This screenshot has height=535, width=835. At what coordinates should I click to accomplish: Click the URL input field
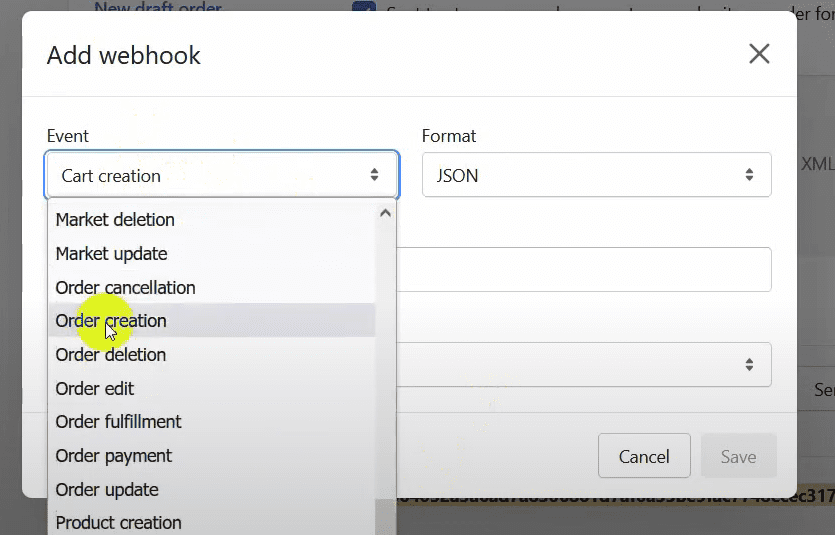tap(584, 270)
